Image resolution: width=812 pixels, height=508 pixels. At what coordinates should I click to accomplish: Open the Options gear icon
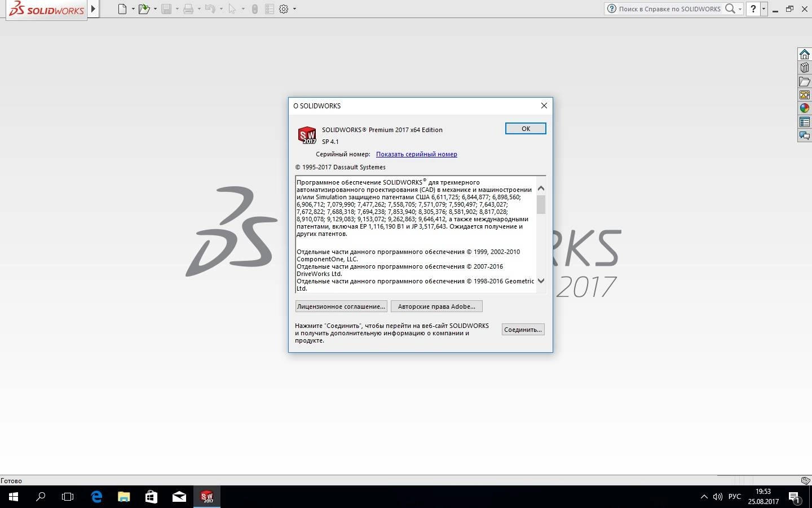(x=284, y=9)
